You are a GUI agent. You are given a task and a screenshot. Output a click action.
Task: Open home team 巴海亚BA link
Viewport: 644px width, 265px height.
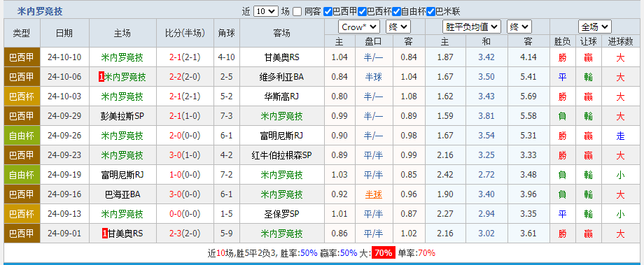(x=122, y=194)
